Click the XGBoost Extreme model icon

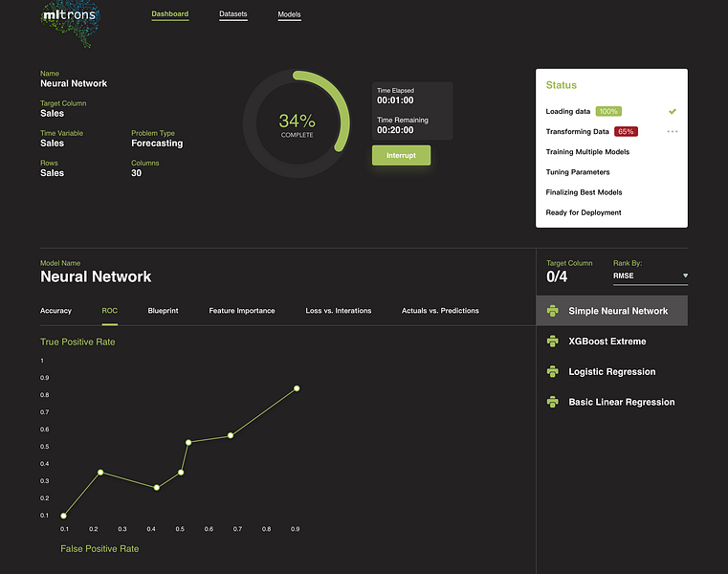(x=553, y=342)
